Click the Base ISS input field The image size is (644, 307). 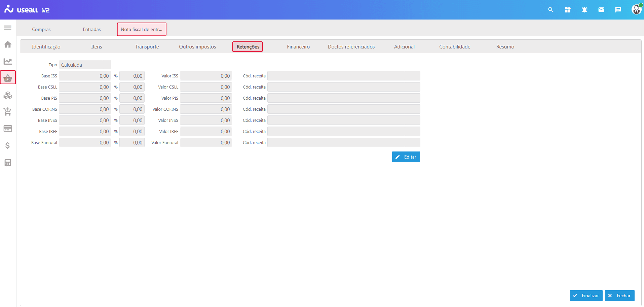(85, 76)
